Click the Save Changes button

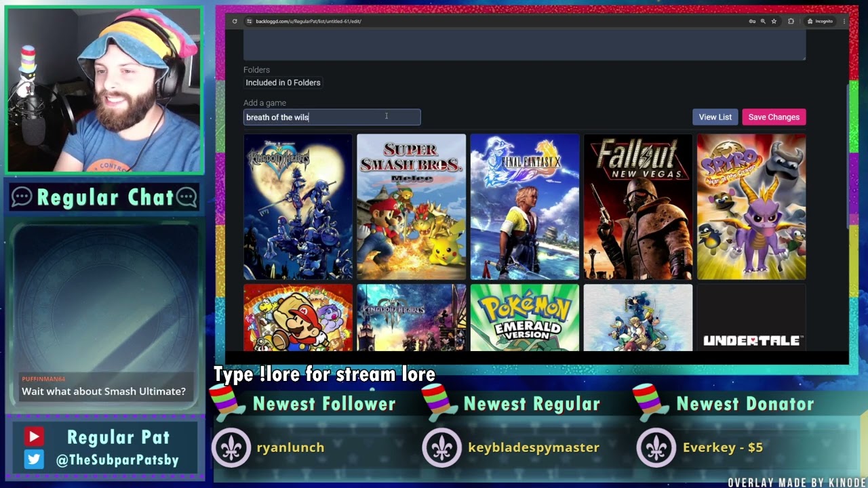[774, 117]
